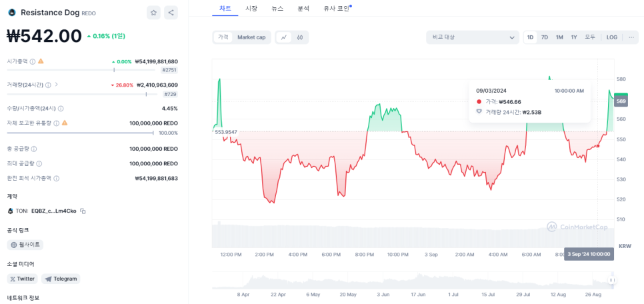Click the REDO ticker label
Image resolution: width=644 pixels, height=304 pixels.
pyautogui.click(x=89, y=13)
